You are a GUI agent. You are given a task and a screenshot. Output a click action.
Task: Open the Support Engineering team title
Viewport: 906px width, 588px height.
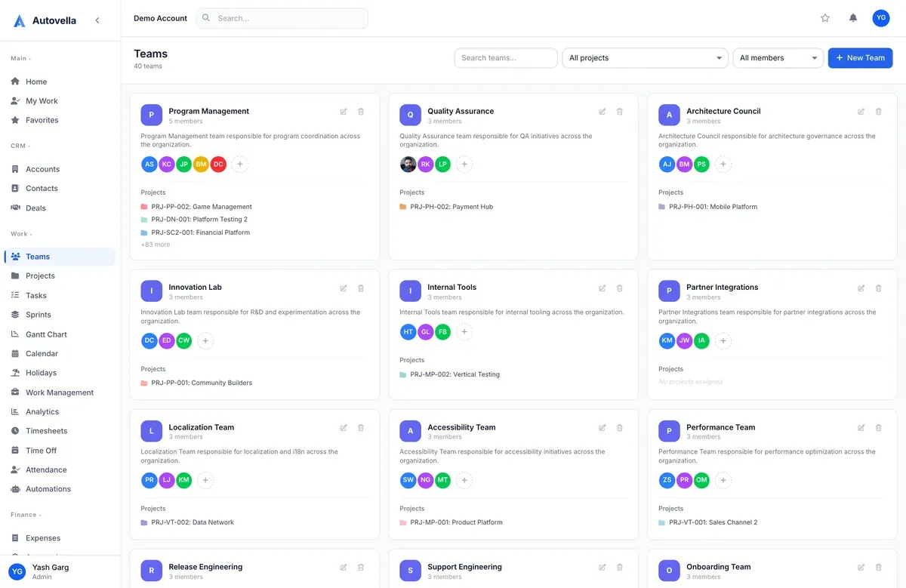pyautogui.click(x=464, y=567)
